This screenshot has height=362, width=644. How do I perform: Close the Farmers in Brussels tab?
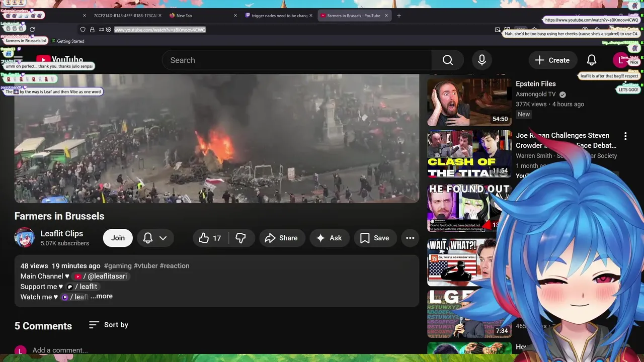(386, 16)
